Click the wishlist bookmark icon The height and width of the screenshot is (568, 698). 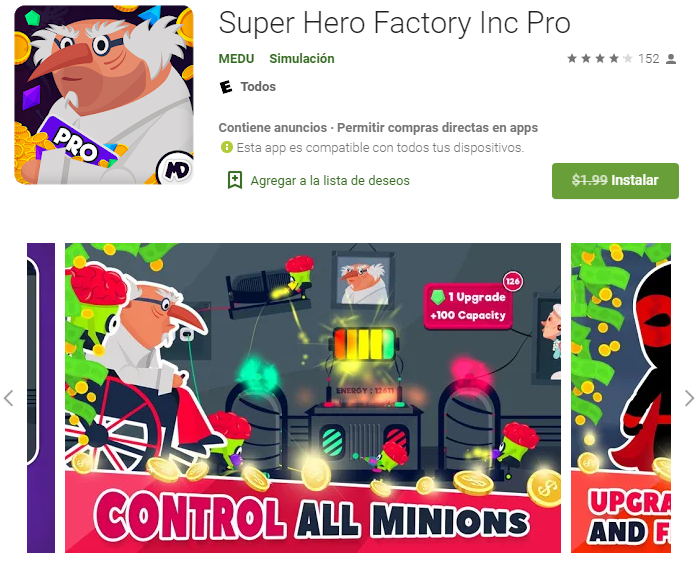click(x=235, y=180)
